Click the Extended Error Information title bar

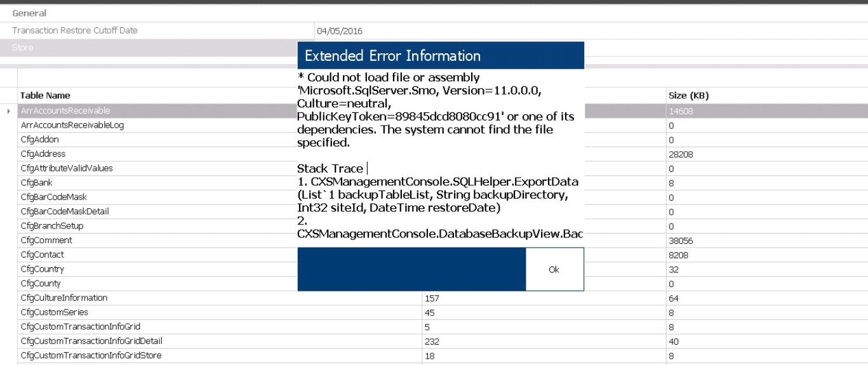441,55
